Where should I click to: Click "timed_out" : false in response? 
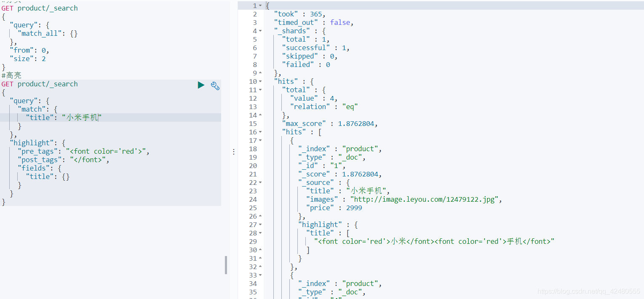[314, 22]
